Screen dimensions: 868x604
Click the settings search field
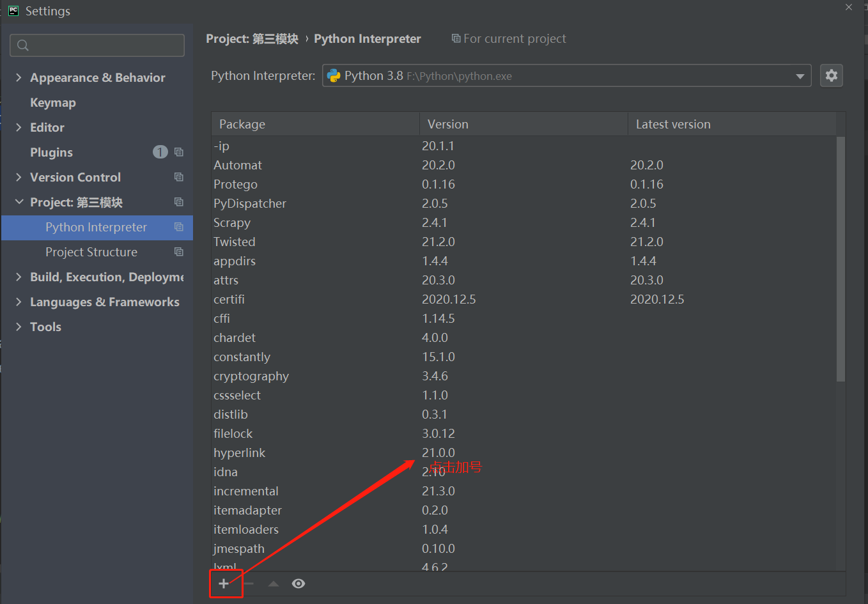pos(97,45)
